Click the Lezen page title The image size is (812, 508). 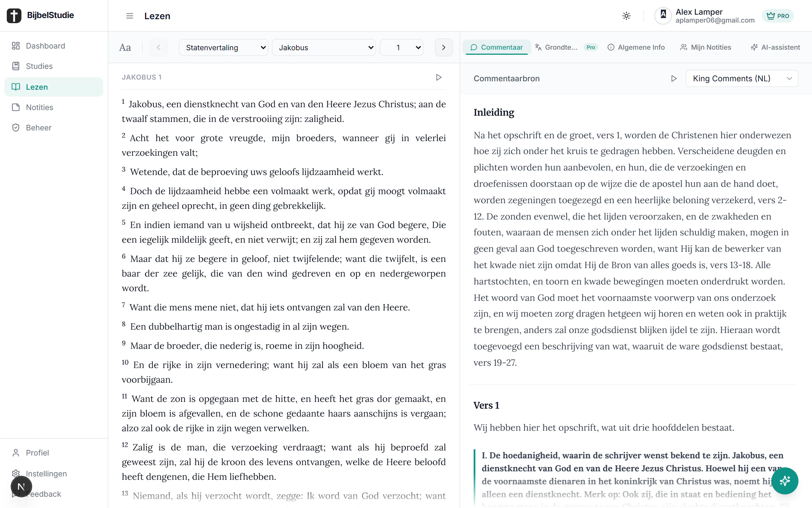click(157, 16)
